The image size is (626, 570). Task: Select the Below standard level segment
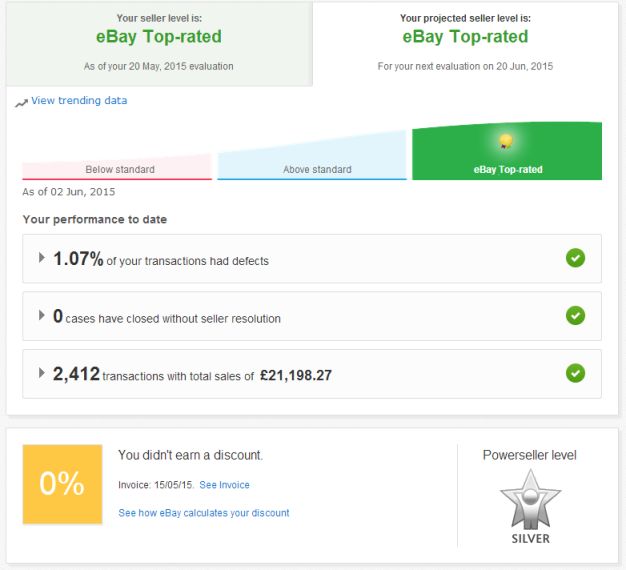tap(117, 168)
